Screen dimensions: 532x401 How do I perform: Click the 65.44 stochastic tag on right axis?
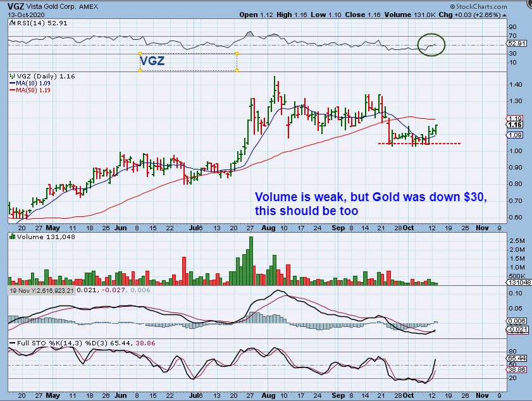point(517,358)
